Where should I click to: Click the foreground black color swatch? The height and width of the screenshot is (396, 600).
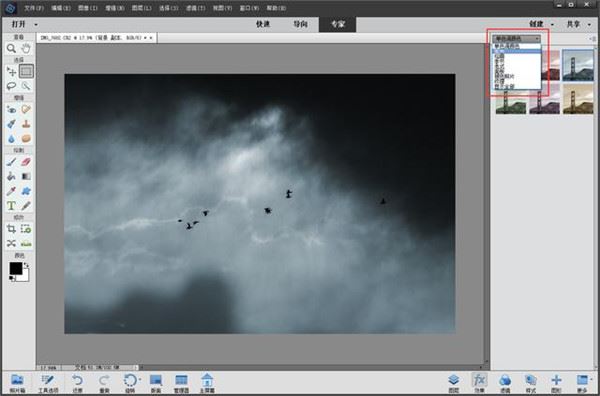[x=15, y=269]
